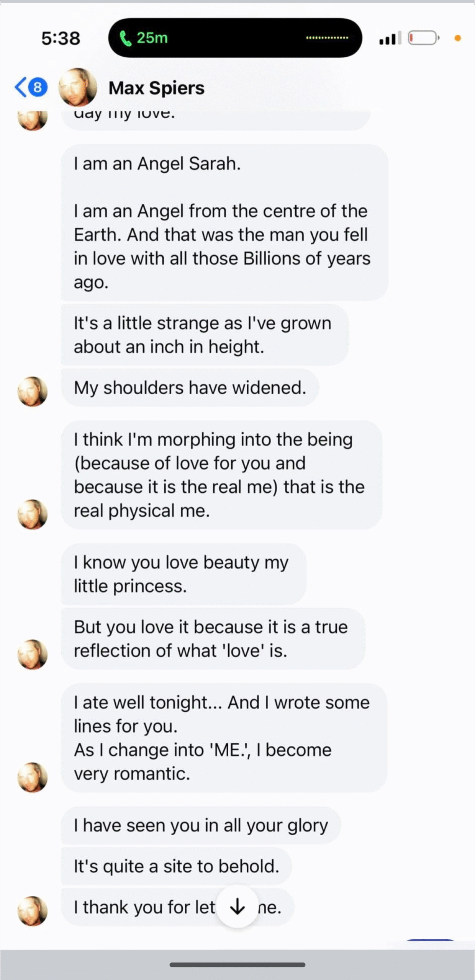Open Max Spiers header profile picture
Viewport: 475px width, 980px height.
click(78, 87)
